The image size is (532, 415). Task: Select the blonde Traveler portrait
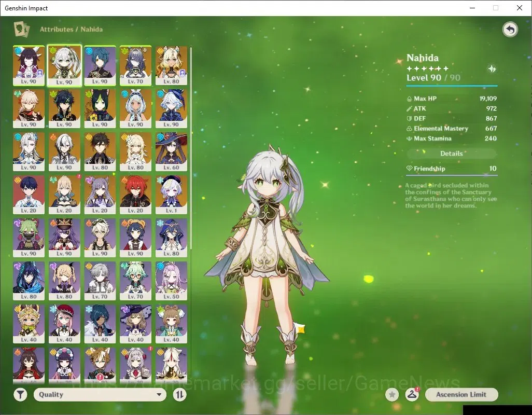coord(136,151)
